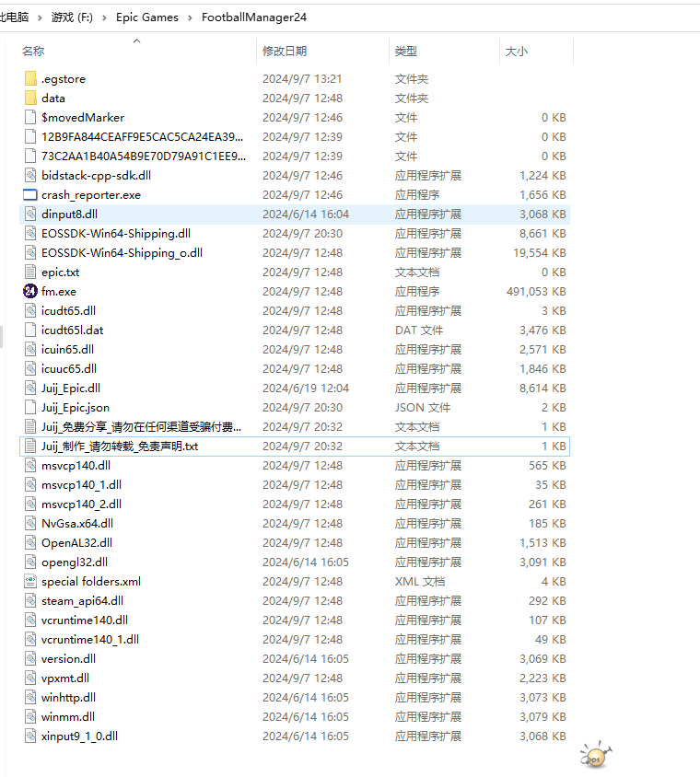Click the special folders.xml file icon
700x777 pixels.
pos(30,581)
